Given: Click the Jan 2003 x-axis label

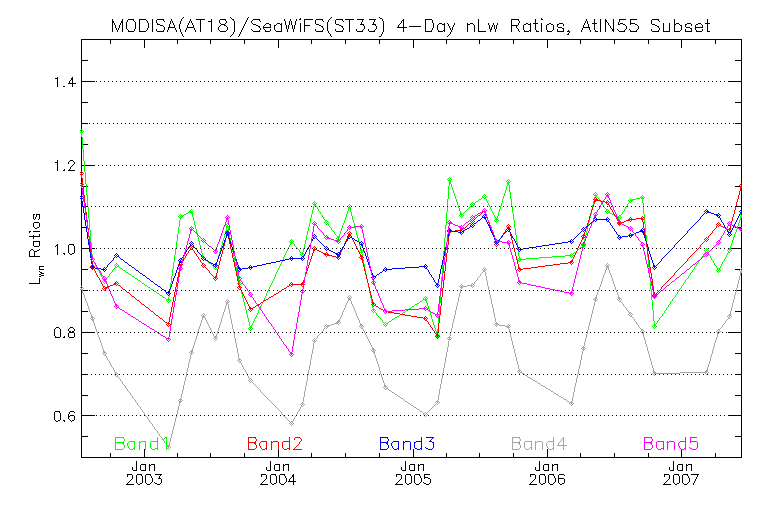Looking at the screenshot, I should 144,473.
